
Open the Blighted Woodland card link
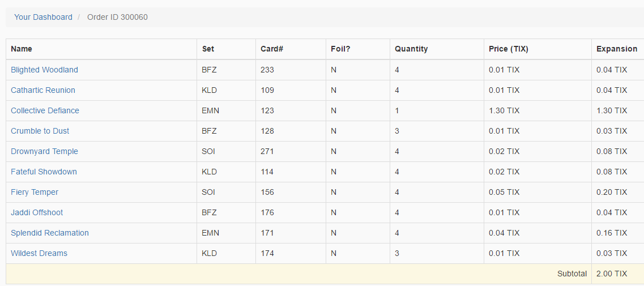click(x=44, y=70)
